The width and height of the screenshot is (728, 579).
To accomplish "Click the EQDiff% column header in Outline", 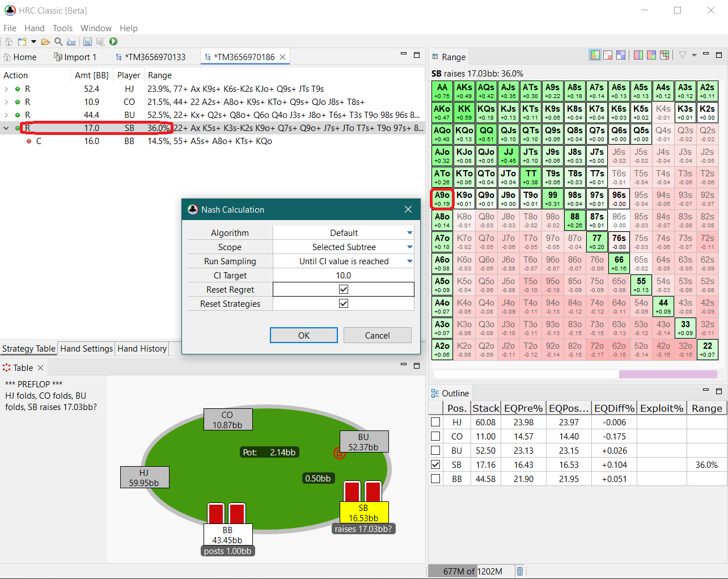I will (x=614, y=408).
